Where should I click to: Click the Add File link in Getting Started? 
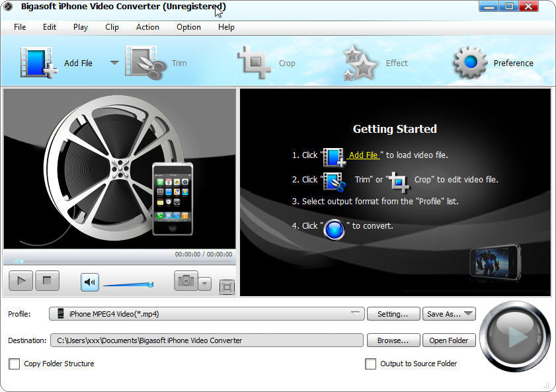click(x=363, y=155)
